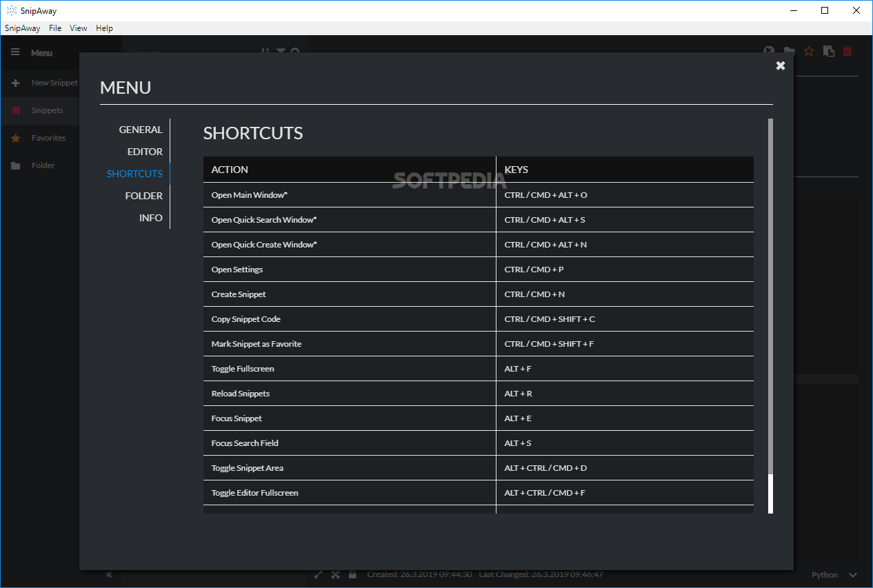Click the 'Focus Snippet' action cell
873x588 pixels.
(350, 418)
